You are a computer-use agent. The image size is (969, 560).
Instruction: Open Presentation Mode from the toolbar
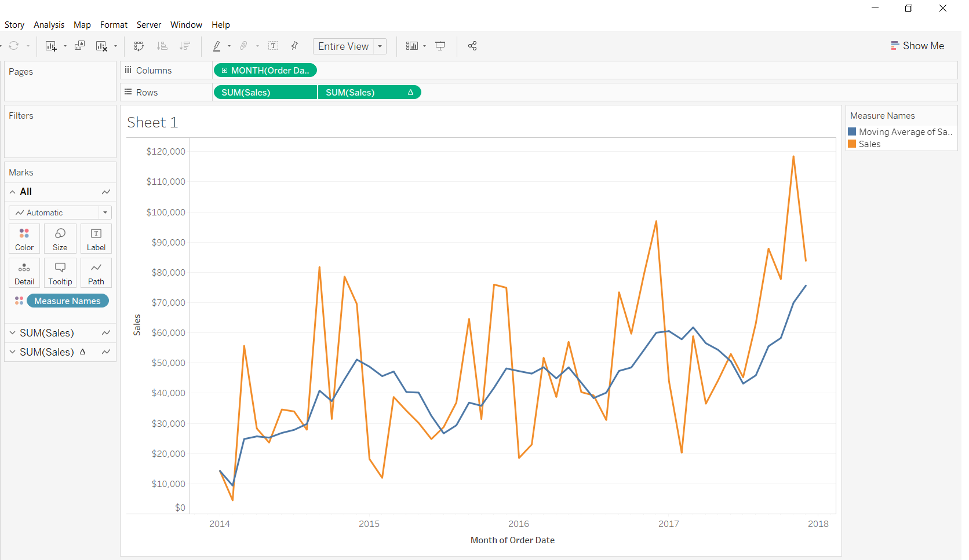coord(440,46)
